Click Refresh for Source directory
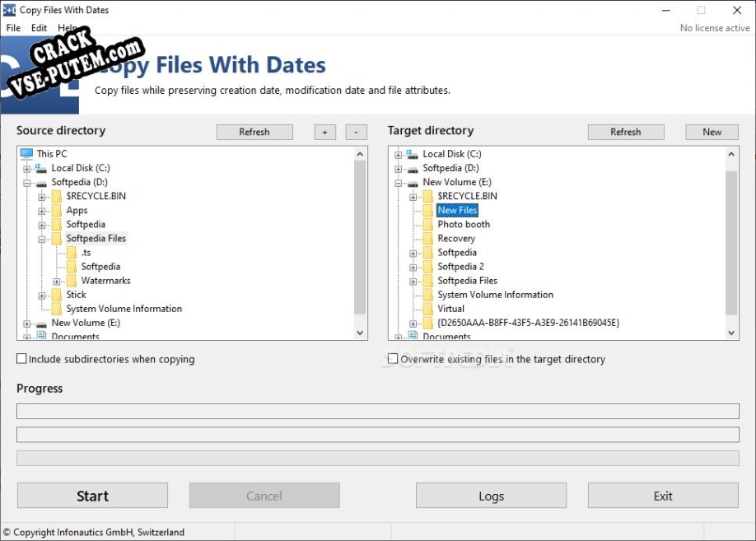Image resolution: width=756 pixels, height=541 pixels. point(254,132)
